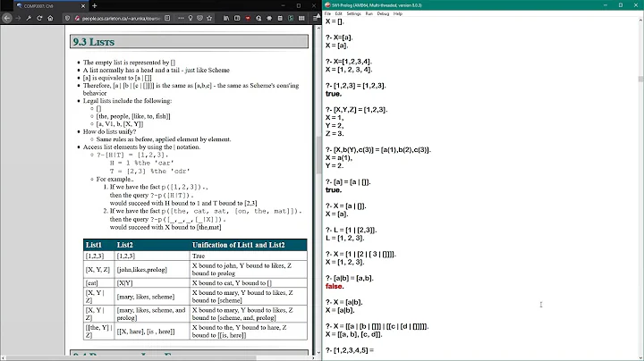Viewport: 644px width, 361px height.
Task: Click the SWI-Prolog owl title bar icon
Action: (x=327, y=4)
